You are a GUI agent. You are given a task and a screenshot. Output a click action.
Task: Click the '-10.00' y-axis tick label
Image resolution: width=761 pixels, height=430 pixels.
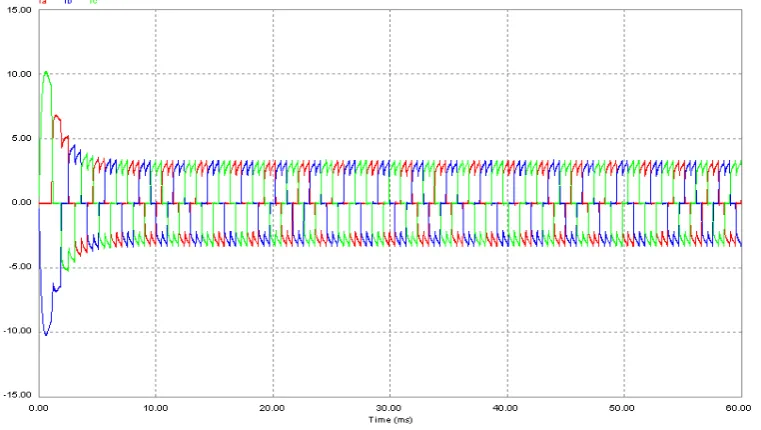[x=17, y=331]
